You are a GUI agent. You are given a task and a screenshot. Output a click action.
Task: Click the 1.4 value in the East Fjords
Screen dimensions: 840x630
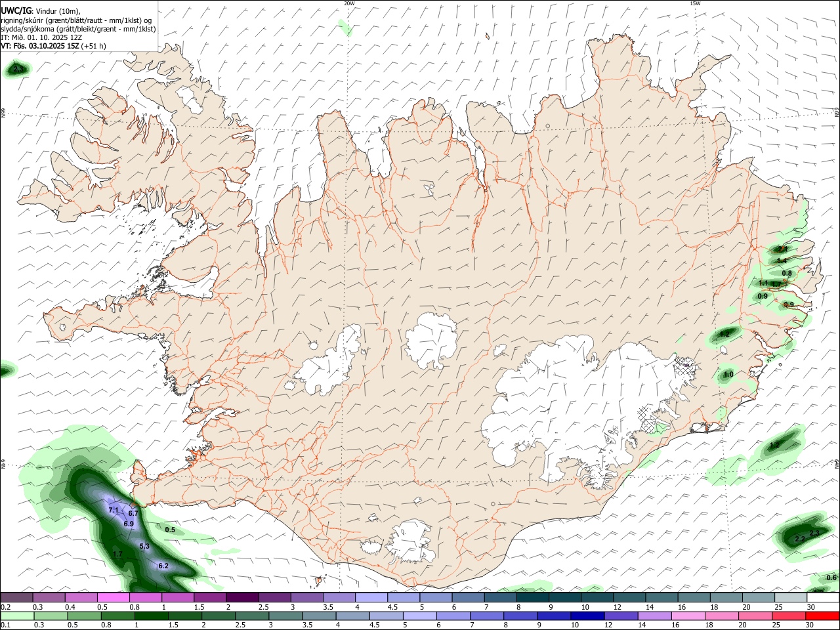tap(781, 261)
